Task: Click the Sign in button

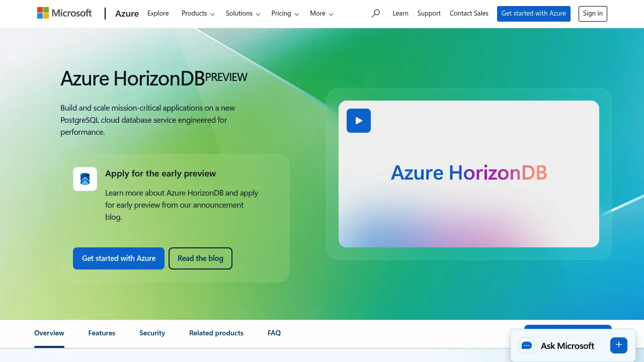Action: pos(593,14)
